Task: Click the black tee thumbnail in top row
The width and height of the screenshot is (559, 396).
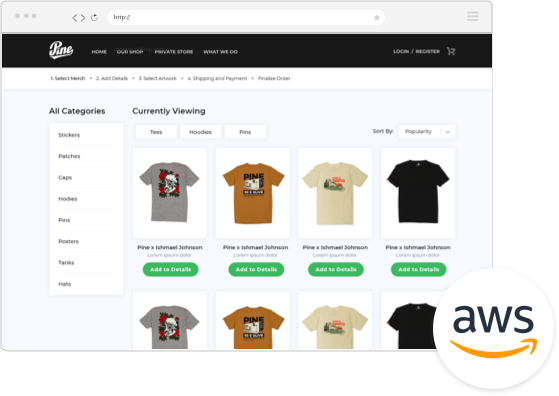Action: 418,193
